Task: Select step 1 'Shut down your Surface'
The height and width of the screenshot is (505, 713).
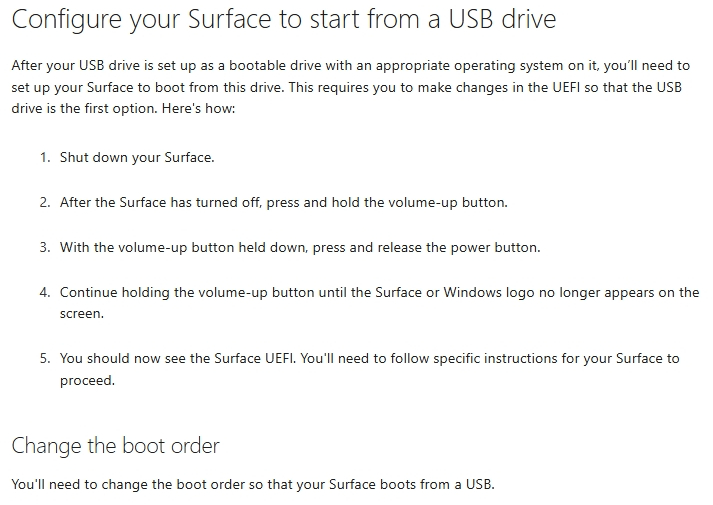Action: tap(137, 158)
